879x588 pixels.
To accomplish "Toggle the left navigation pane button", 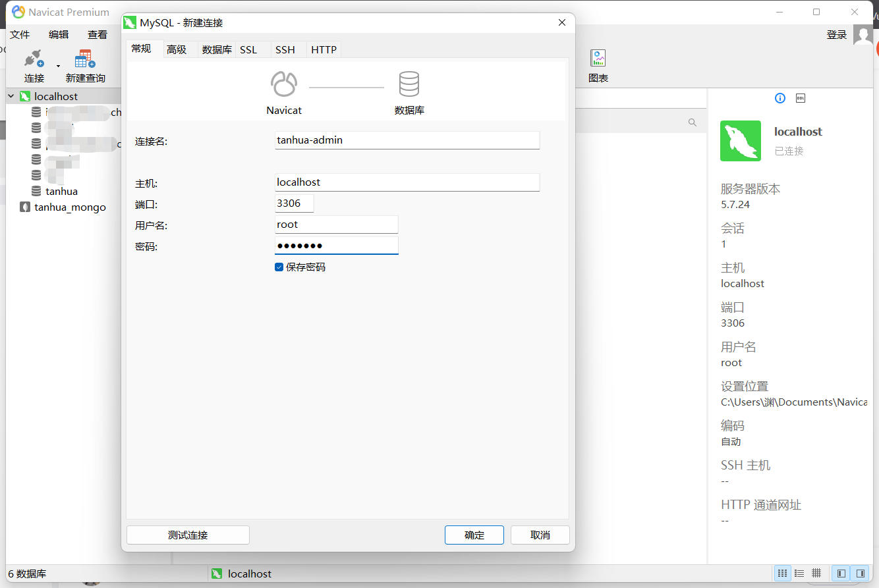I will pyautogui.click(x=841, y=574).
